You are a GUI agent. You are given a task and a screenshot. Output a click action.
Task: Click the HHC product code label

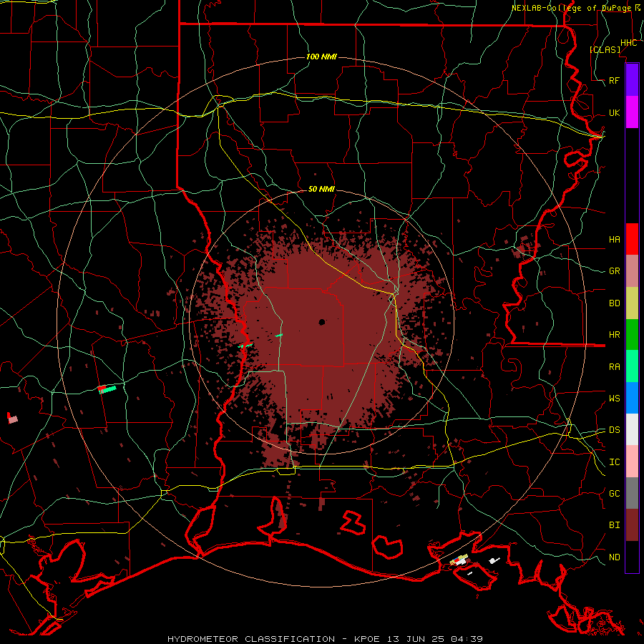click(x=628, y=42)
